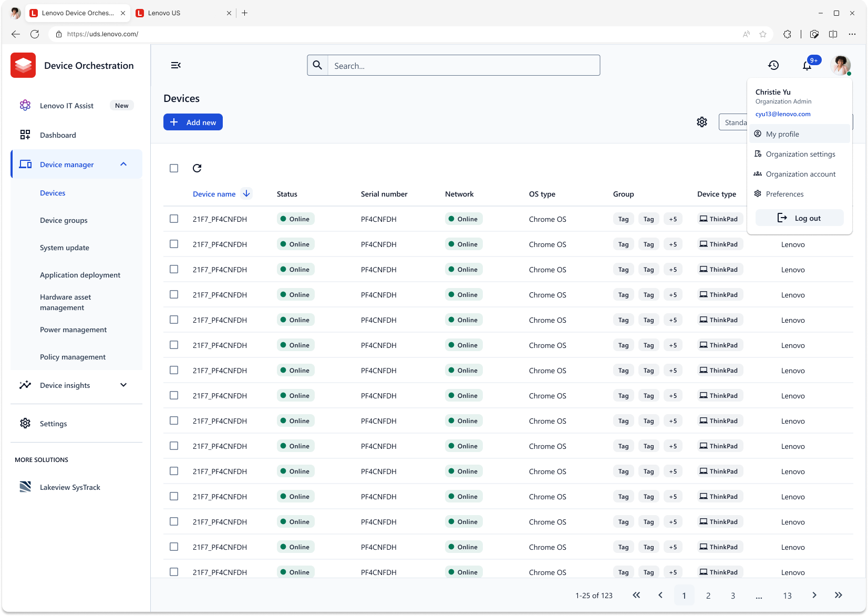Open Application deployment submenu item

80,275
